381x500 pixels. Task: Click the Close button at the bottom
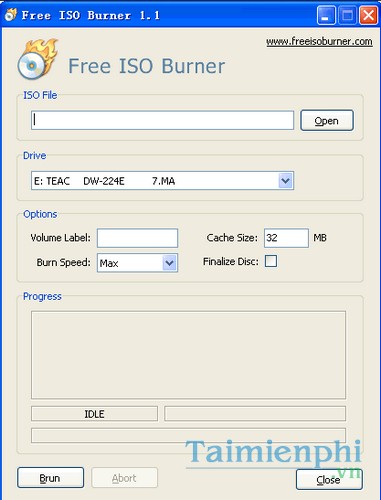coord(329,479)
